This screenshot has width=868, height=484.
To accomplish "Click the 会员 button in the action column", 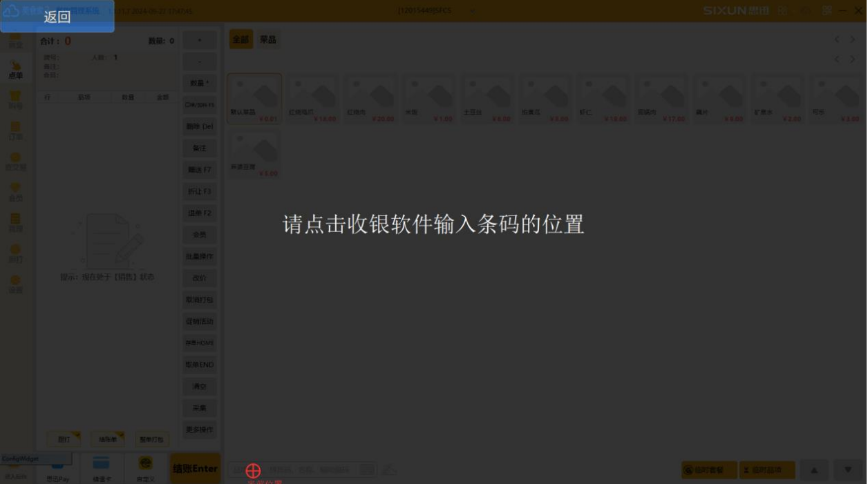I will pos(200,235).
